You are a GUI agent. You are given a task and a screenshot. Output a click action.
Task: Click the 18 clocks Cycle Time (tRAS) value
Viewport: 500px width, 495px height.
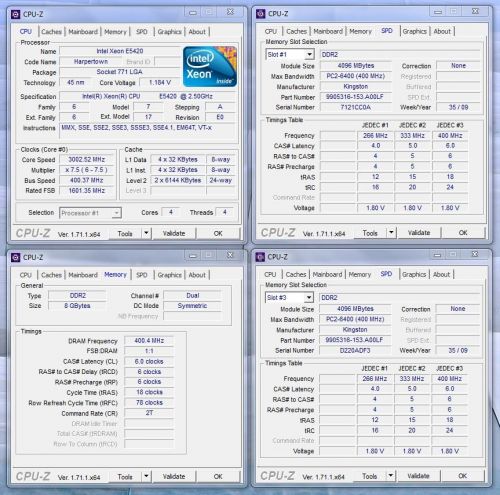coord(149,392)
